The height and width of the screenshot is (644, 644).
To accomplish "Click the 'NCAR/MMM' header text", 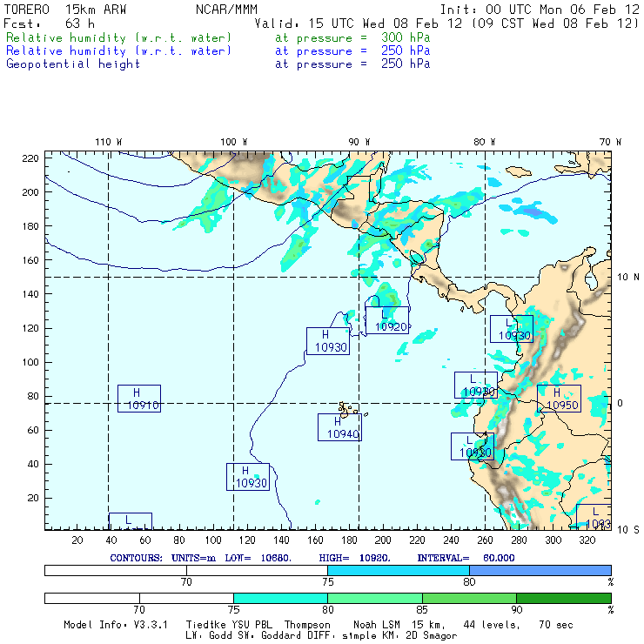I will [x=226, y=10].
